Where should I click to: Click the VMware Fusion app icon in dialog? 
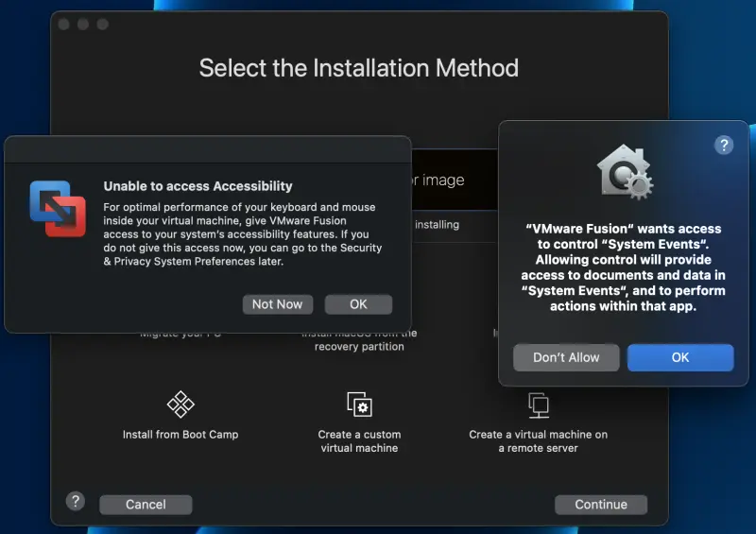(x=58, y=208)
